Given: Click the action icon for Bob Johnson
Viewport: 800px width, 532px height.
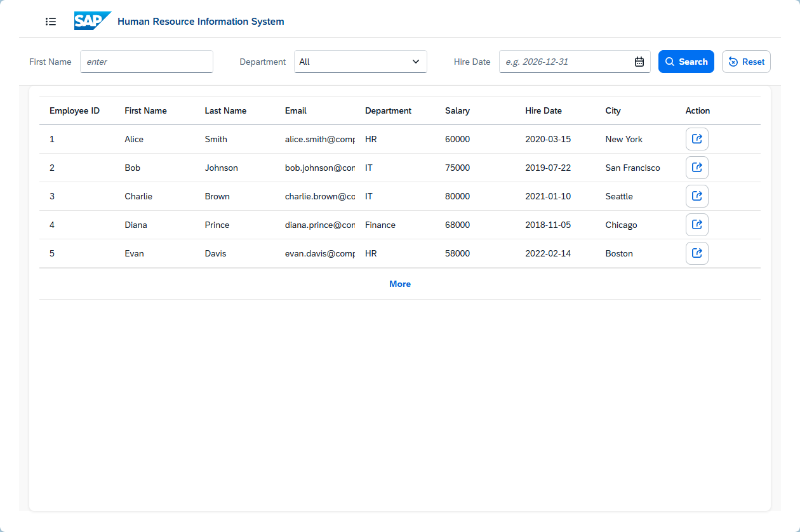Looking at the screenshot, I should tap(697, 168).
